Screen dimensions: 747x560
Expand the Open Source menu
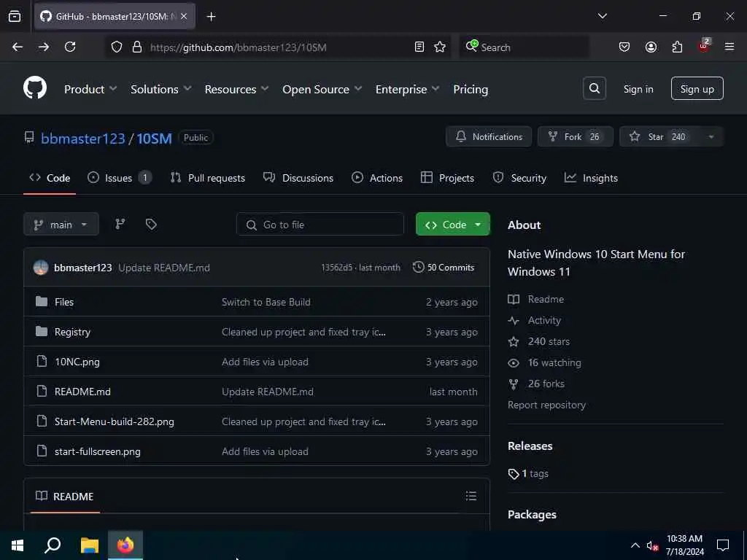point(322,89)
